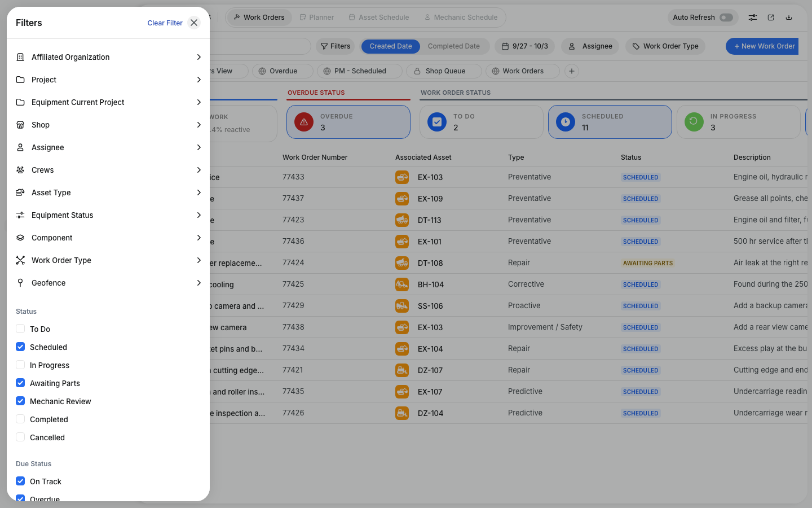The image size is (812, 508).
Task: Click the Overdue red warning icon
Action: [304, 122]
